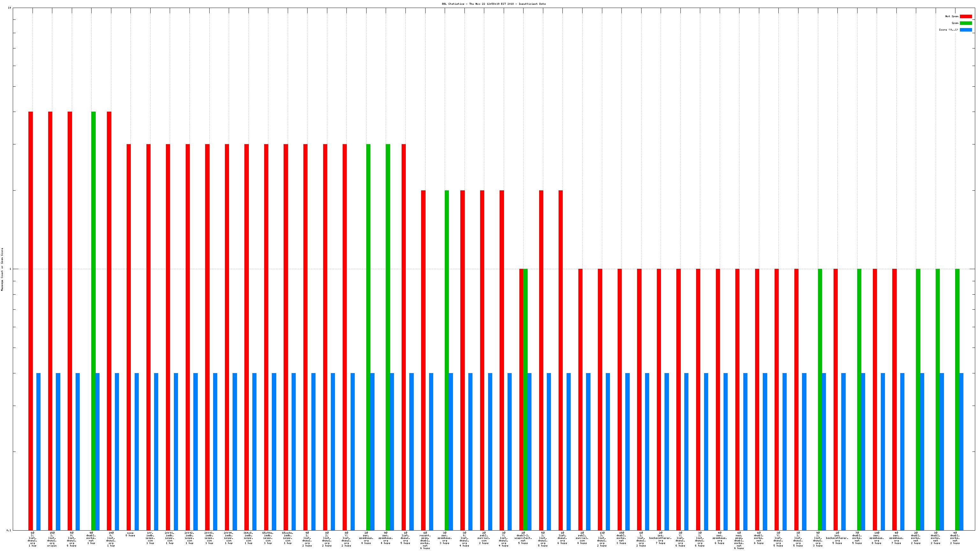The height and width of the screenshot is (551, 980).
Task: Click the 'Message Count or Spam Score' axis label
Action: click(2, 269)
